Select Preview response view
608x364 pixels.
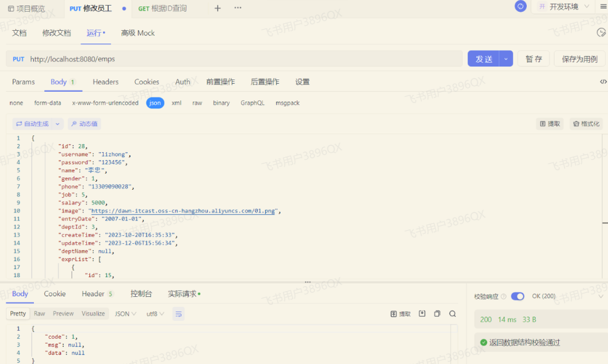coord(64,314)
